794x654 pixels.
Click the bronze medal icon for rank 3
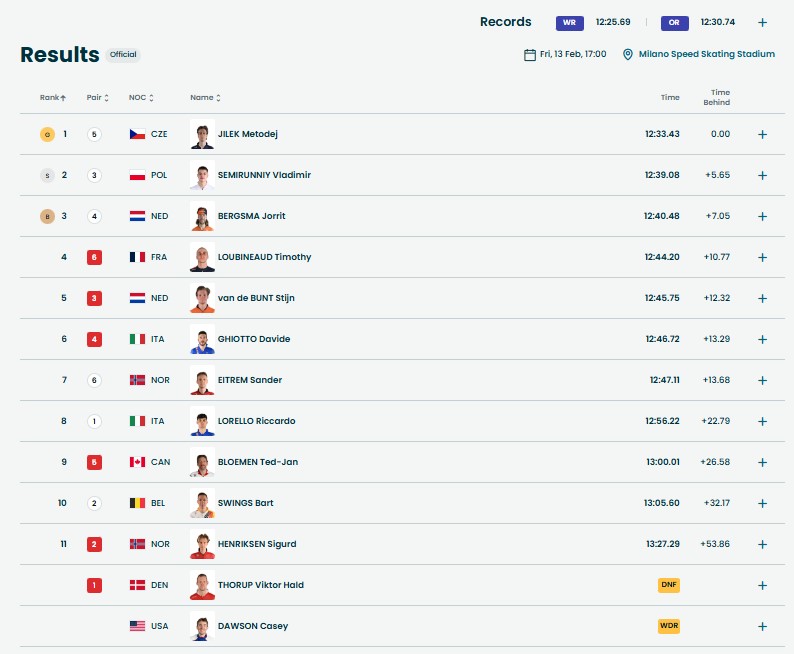pos(46,216)
